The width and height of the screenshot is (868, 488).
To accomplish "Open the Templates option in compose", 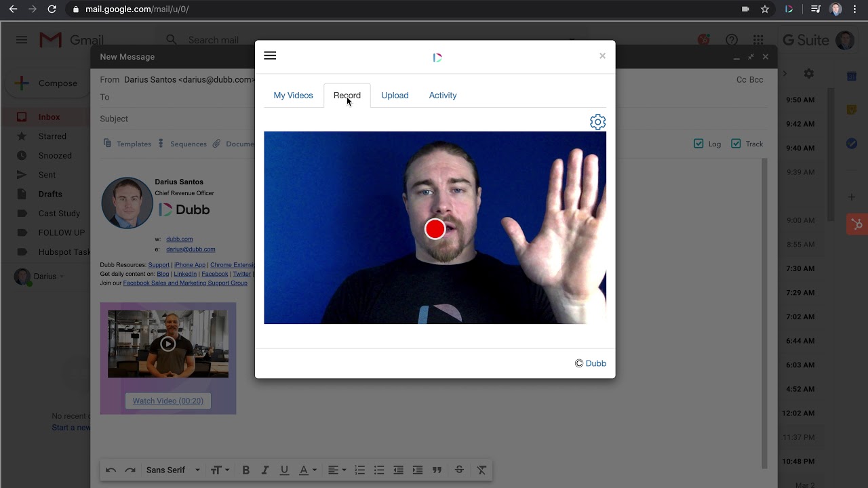I will pyautogui.click(x=127, y=144).
